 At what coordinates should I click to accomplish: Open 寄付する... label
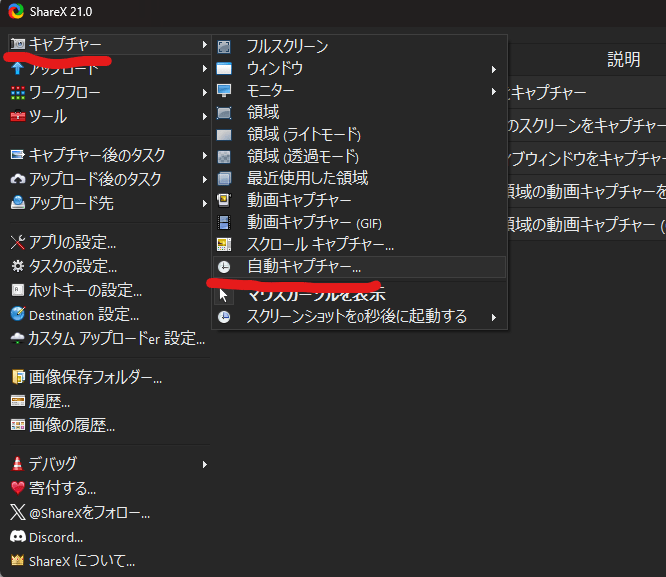(62, 488)
